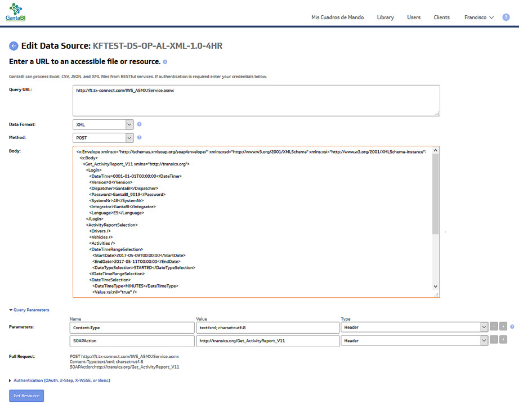Click the DateTypeSelection STARTED line
Image resolution: width=532 pixels, height=408 pixels.
(144, 267)
